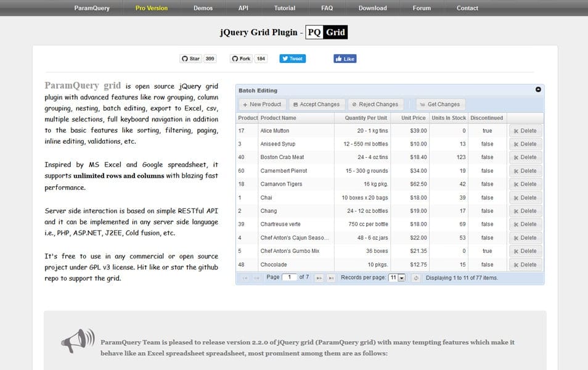The image size is (588, 370).
Task: Click the PQ Grid logo
Action: (326, 32)
